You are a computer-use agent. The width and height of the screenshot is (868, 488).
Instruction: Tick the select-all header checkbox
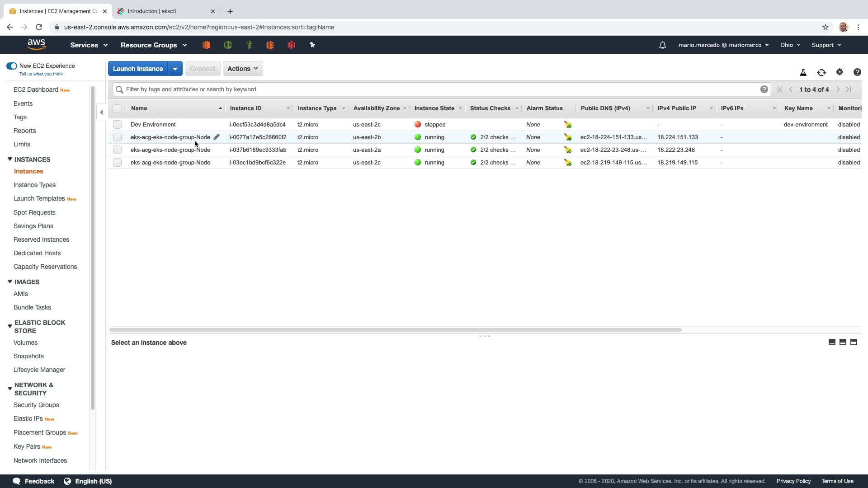pyautogui.click(x=117, y=108)
